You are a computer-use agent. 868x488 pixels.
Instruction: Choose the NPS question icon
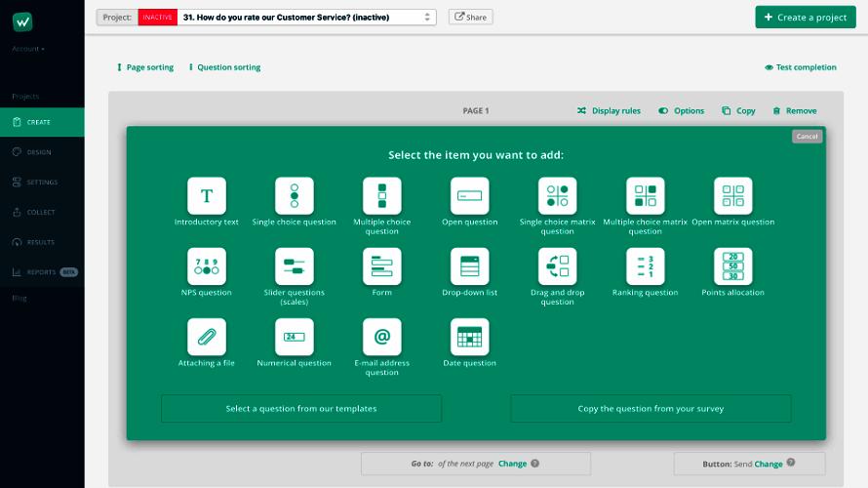(x=207, y=266)
